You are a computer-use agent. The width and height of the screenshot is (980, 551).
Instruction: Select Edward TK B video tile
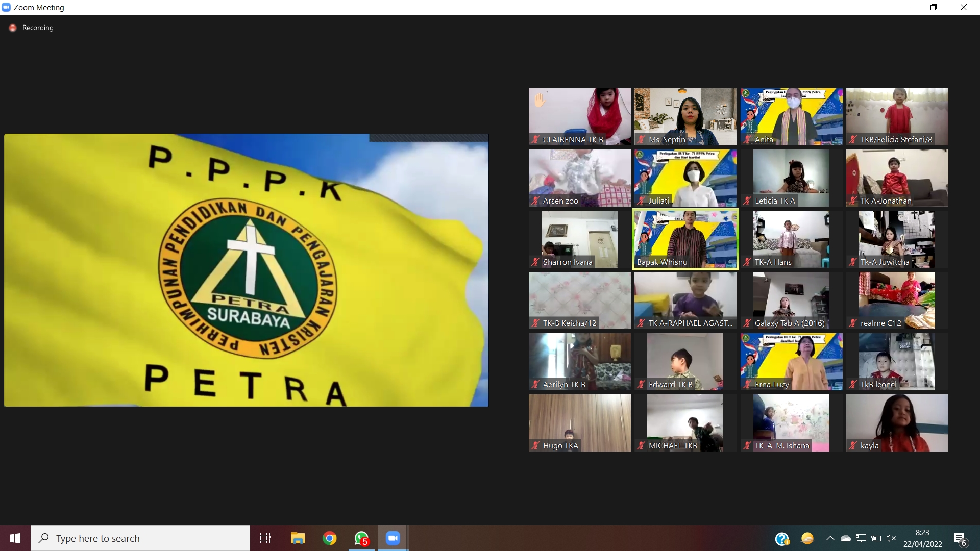click(x=685, y=362)
